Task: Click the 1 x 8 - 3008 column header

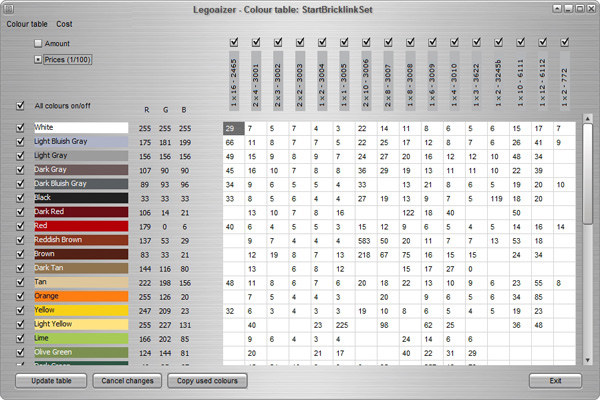Action: click(410, 81)
